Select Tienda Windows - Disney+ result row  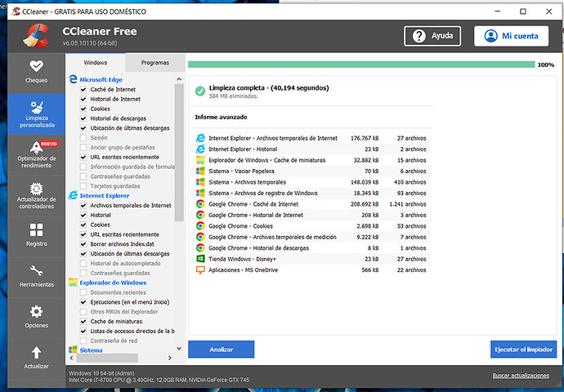(x=311, y=259)
